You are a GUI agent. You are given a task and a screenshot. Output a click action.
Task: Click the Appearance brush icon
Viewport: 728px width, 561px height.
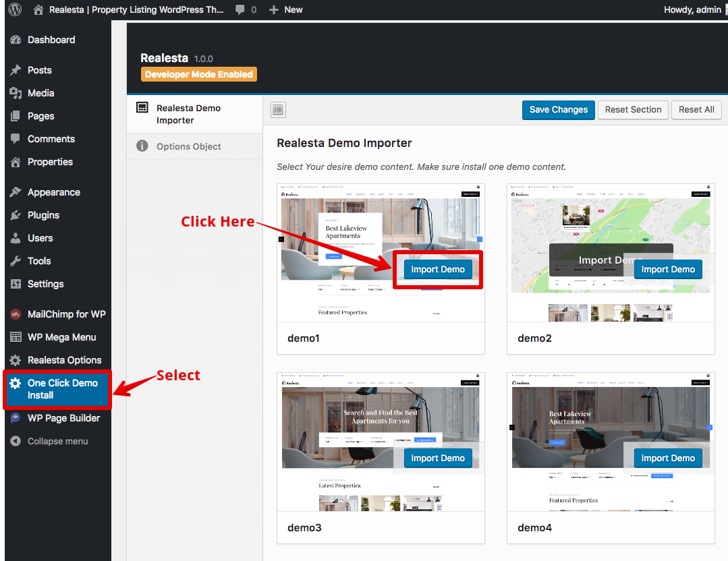coord(16,192)
